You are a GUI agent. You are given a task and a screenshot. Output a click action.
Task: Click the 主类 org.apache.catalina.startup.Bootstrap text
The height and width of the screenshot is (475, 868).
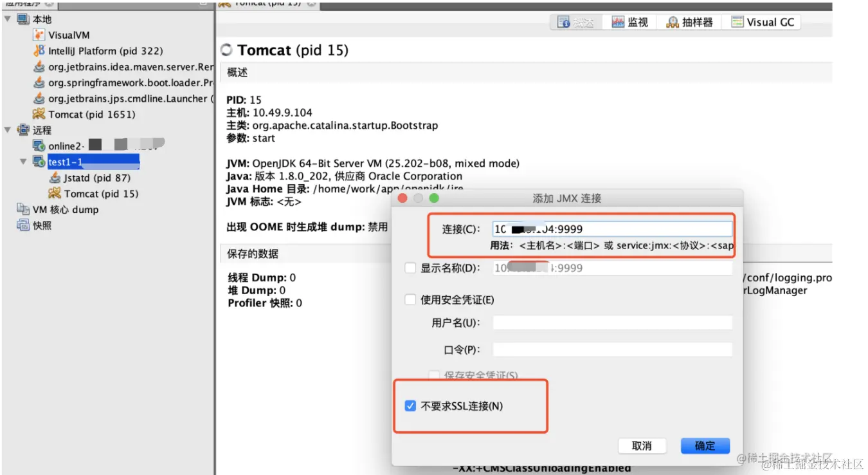[332, 126]
